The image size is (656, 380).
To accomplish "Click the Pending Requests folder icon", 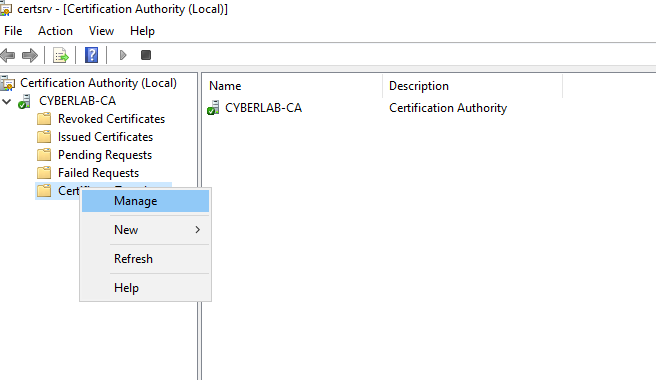I will 44,155.
